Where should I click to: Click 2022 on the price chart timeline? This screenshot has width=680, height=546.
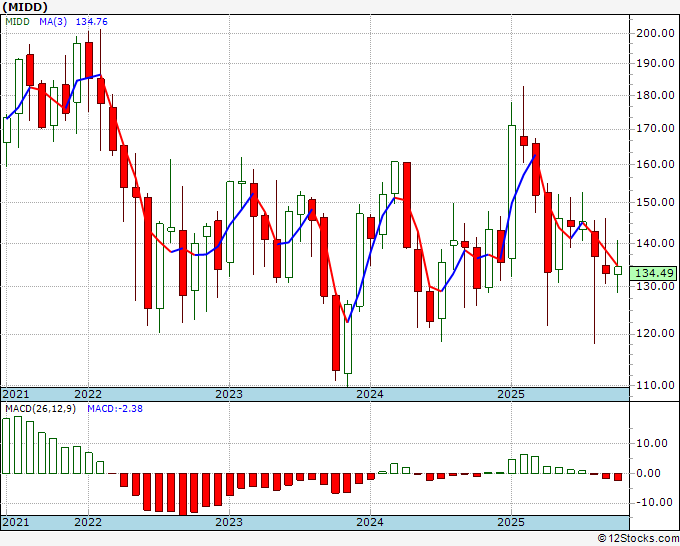click(88, 394)
